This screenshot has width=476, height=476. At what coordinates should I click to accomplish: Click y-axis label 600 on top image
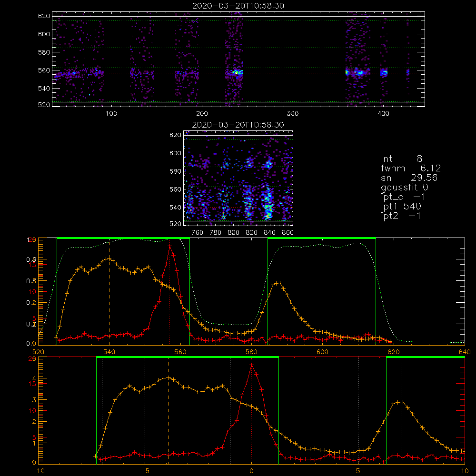click(x=44, y=34)
